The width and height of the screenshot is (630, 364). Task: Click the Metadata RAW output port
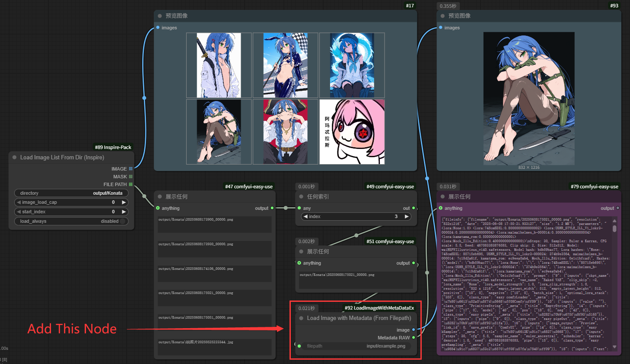click(414, 338)
